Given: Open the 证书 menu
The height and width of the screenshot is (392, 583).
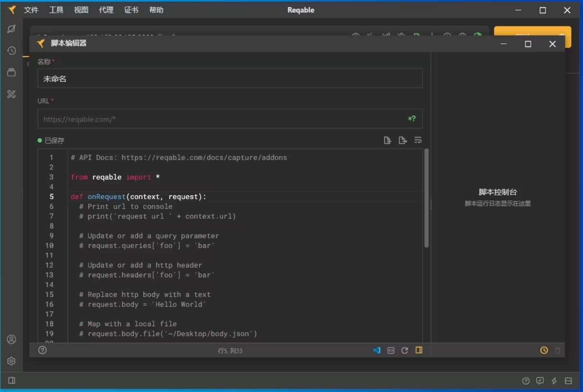Looking at the screenshot, I should pyautogui.click(x=131, y=10).
